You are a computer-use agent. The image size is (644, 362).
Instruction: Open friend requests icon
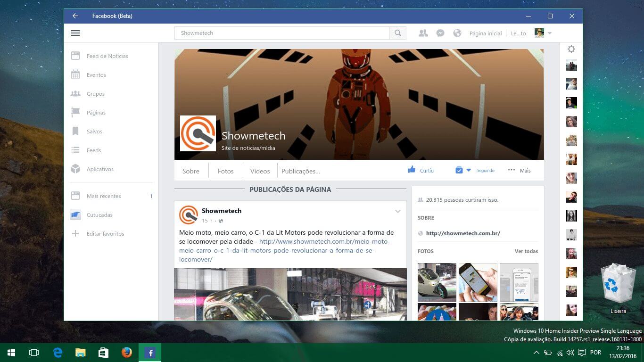[423, 33]
